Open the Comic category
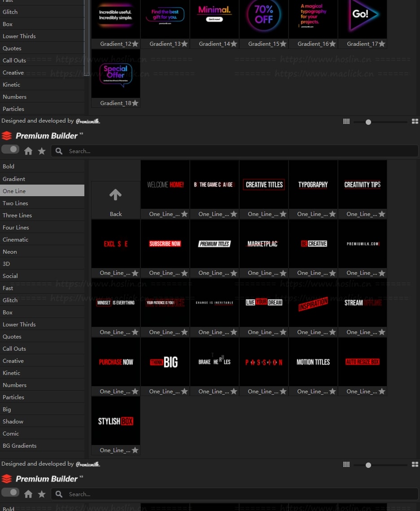This screenshot has height=511, width=420. pyautogui.click(x=42, y=433)
